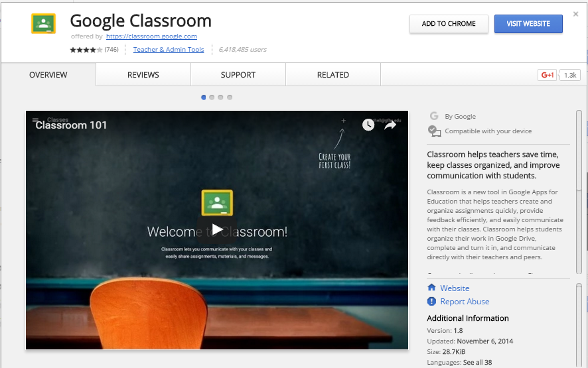588x368 pixels.
Task: Switch to the Support tab
Action: coord(238,74)
